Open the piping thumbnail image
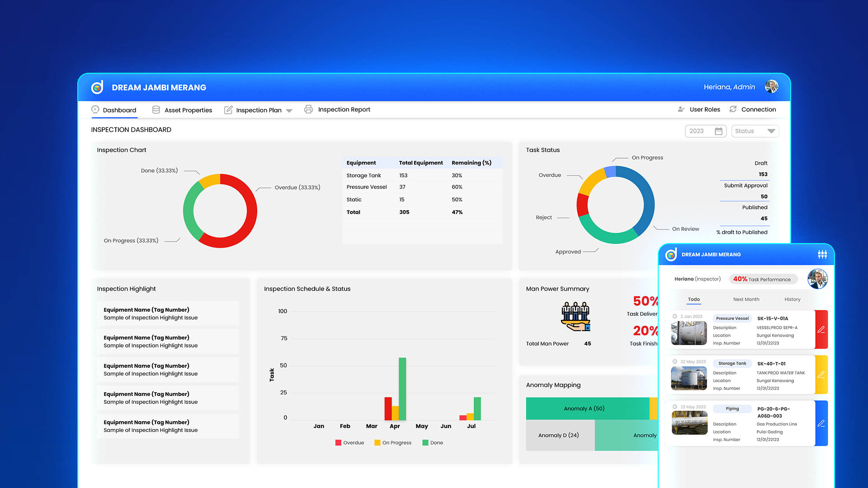The width and height of the screenshot is (868, 488). (x=689, y=422)
